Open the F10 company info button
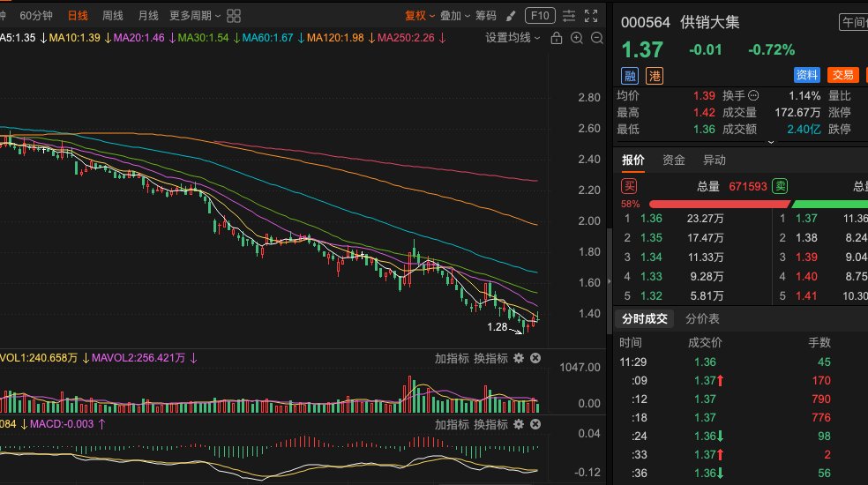 (x=540, y=16)
